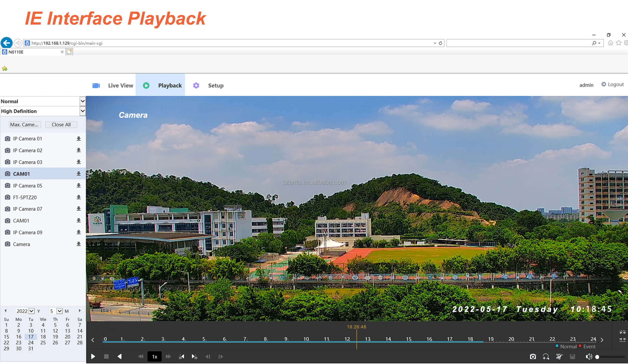
Task: Open the High Definition stream dropdown
Action: (82, 111)
